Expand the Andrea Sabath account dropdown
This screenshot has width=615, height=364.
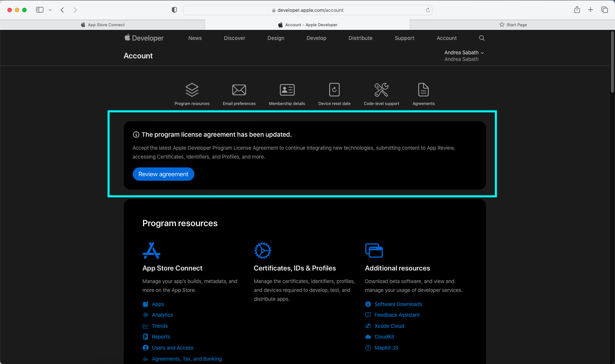click(x=464, y=52)
